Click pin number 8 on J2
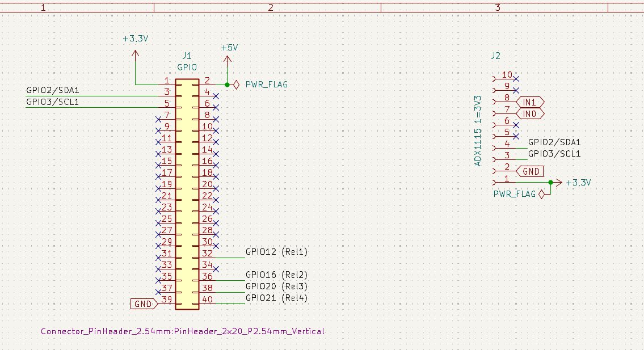This screenshot has height=350, width=644. click(x=507, y=98)
